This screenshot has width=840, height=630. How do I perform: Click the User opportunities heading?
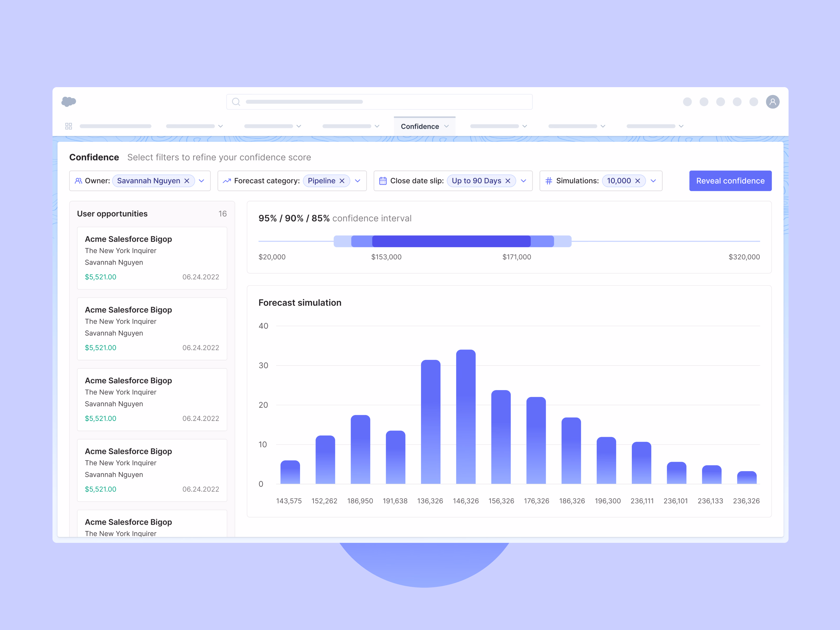click(x=112, y=214)
